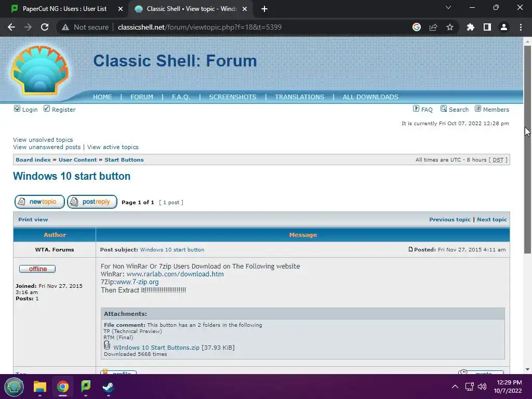532x399 pixels.
Task: Reload the page with the refresh icon
Action: coord(45,27)
